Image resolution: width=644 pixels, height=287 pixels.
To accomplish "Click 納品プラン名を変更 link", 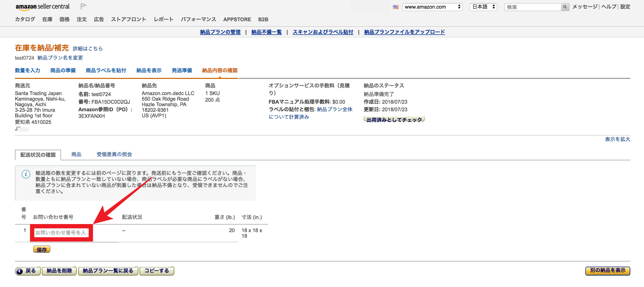I will pos(60,58).
